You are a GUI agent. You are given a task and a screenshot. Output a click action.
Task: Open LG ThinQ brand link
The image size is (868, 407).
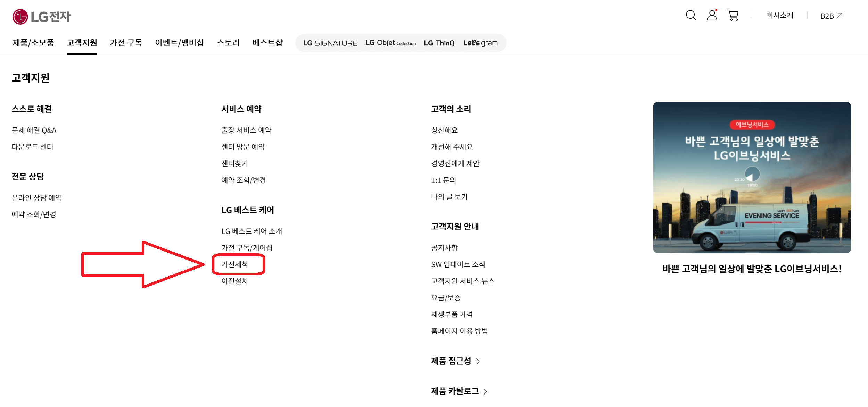coord(439,43)
